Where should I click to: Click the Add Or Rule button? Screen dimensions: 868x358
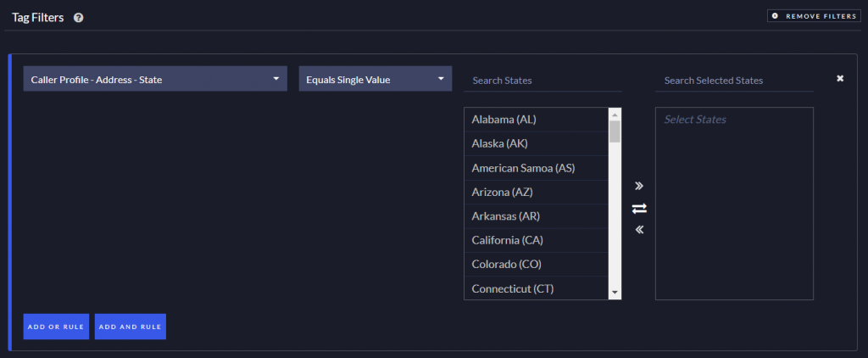pyautogui.click(x=56, y=327)
